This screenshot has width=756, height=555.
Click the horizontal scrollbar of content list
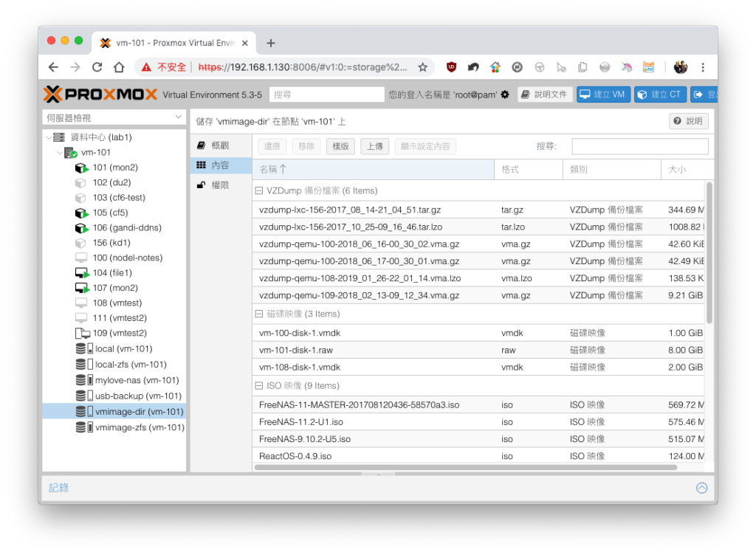tap(465, 467)
